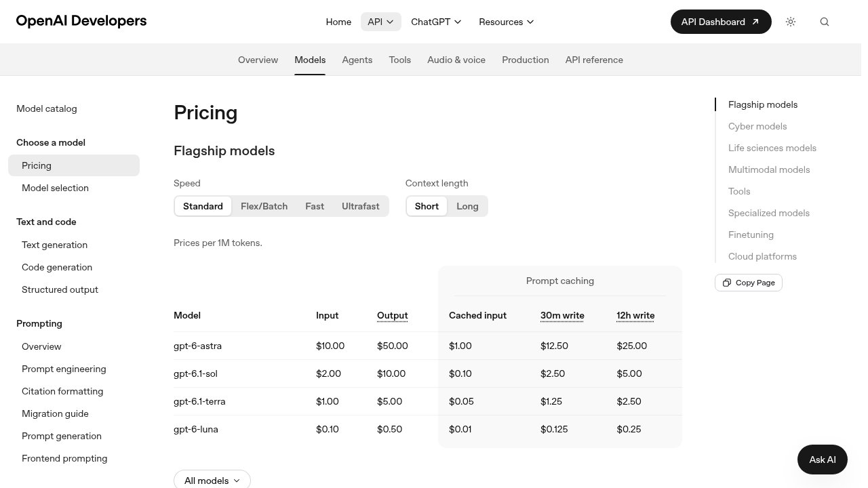Expand the ChatGPT dropdown menu

click(436, 22)
